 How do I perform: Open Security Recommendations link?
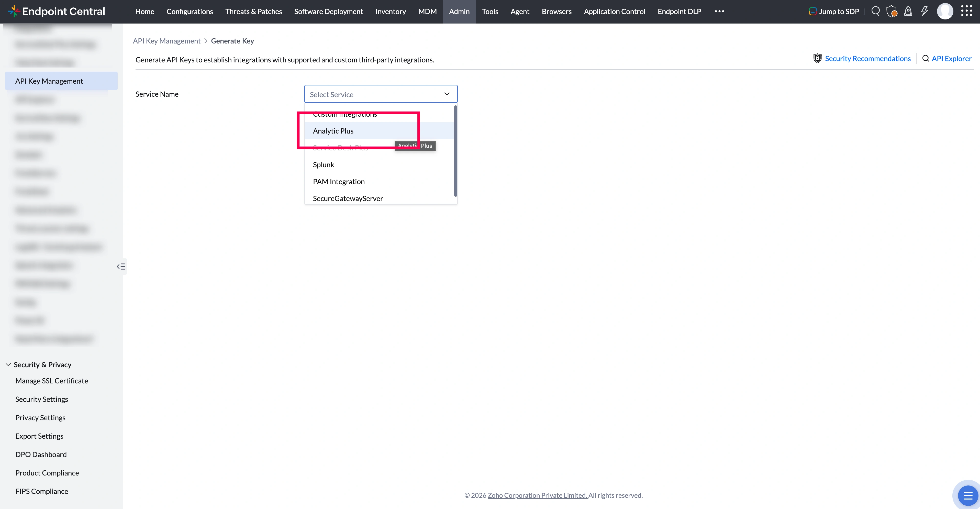(x=868, y=59)
